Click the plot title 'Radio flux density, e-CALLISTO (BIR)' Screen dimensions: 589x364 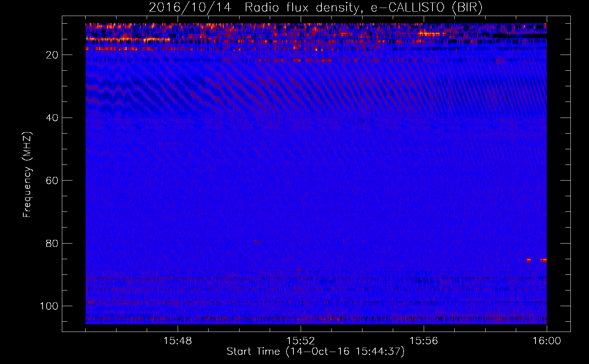[363, 8]
